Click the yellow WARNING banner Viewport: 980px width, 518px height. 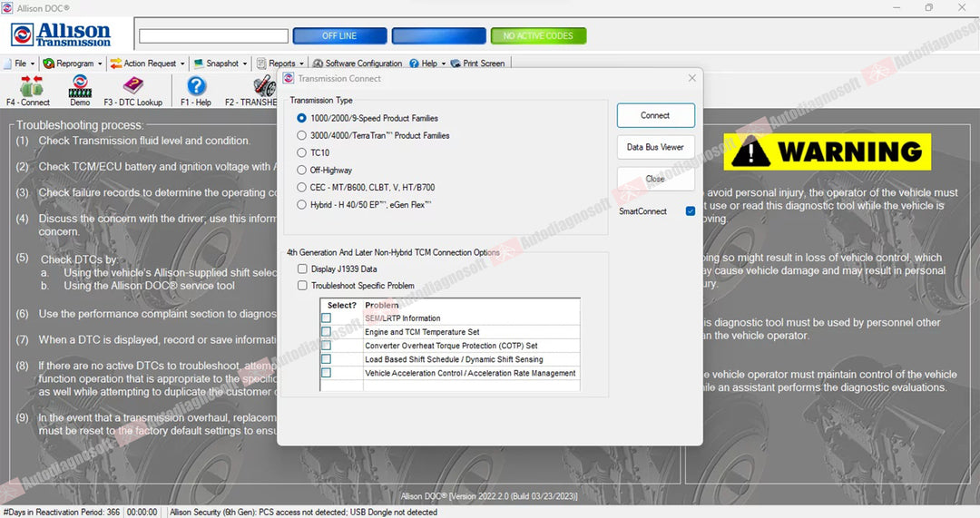click(x=827, y=151)
